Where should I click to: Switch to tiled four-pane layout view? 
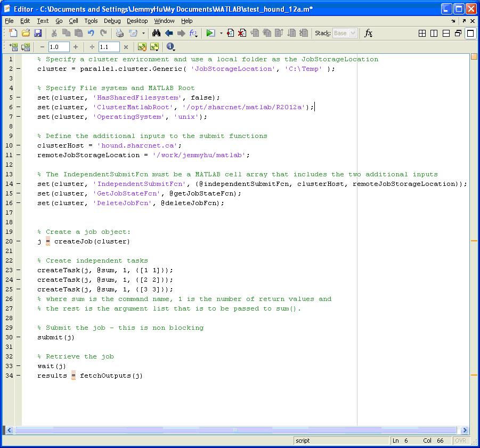422,33
